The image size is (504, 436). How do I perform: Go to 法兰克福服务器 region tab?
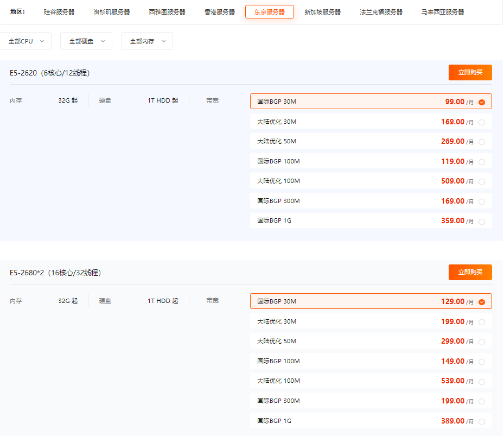(x=381, y=12)
